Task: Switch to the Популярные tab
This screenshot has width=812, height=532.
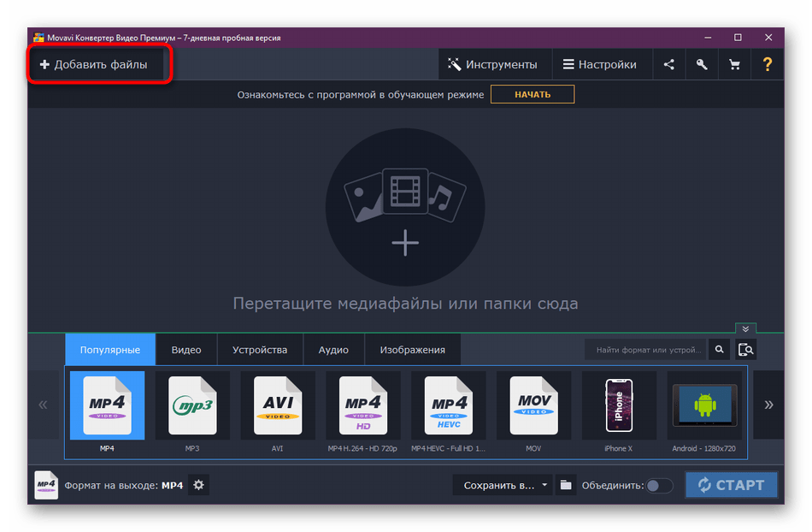Action: click(109, 350)
